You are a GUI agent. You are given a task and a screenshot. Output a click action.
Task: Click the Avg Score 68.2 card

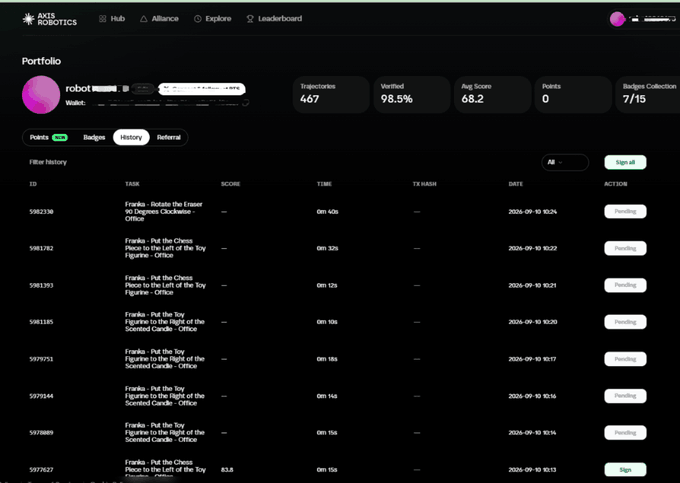click(x=492, y=95)
